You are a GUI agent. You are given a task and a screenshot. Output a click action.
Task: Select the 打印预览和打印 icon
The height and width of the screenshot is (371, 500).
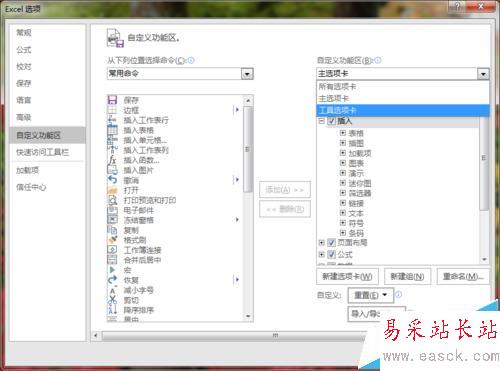[x=112, y=200]
